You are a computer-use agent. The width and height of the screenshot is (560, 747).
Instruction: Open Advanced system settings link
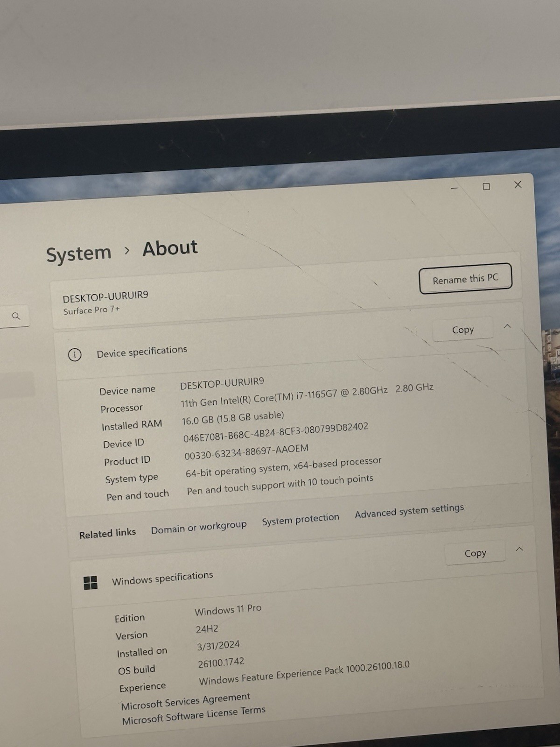click(x=409, y=511)
